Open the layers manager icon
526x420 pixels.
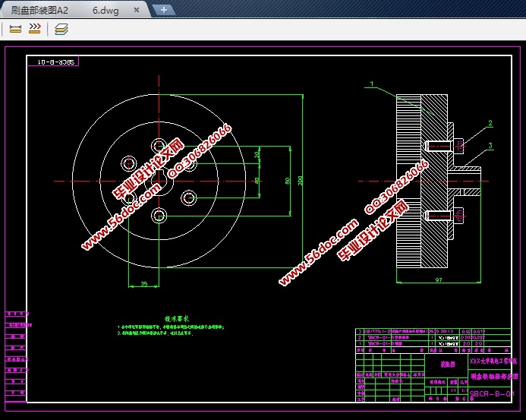(61, 29)
